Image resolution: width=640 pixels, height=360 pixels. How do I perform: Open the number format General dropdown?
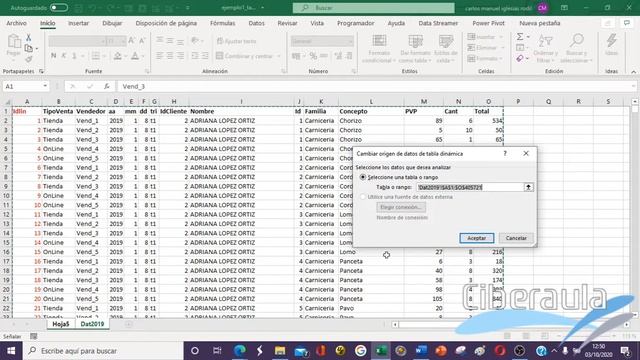pyautogui.click(x=350, y=41)
